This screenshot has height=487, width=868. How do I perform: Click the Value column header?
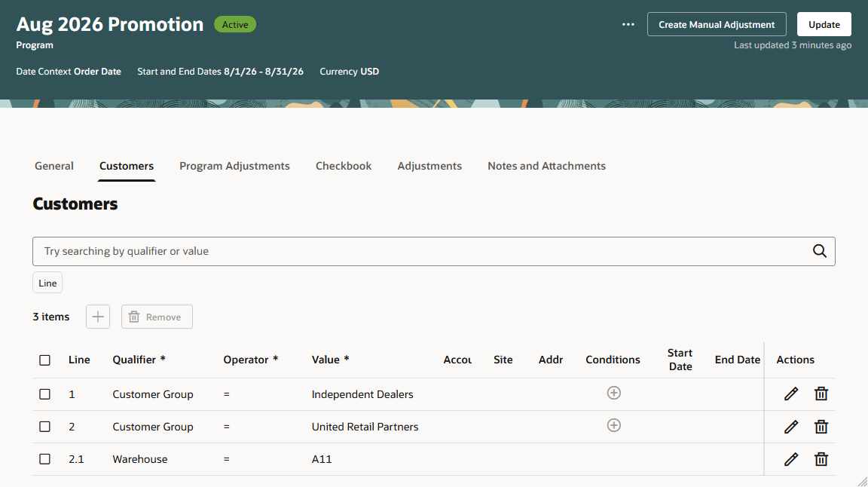coord(331,360)
